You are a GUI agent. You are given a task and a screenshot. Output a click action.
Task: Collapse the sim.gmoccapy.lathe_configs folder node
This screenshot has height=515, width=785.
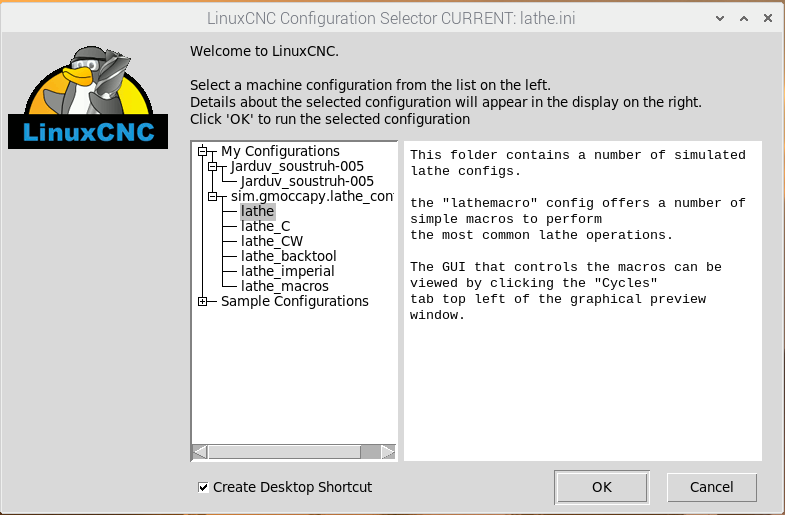pos(213,197)
